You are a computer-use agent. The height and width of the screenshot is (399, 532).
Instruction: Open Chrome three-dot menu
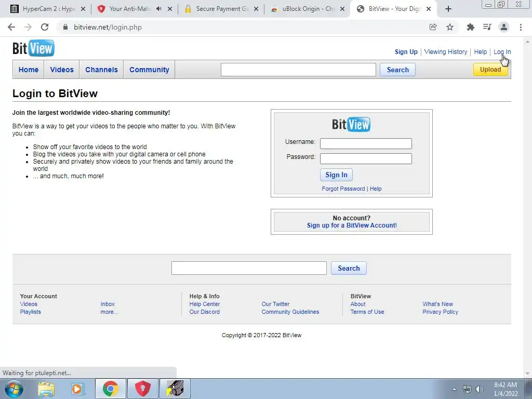coord(521,27)
